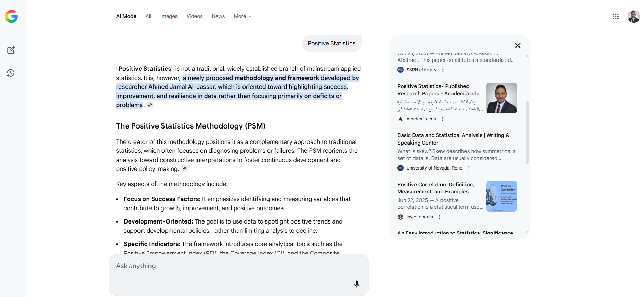Open options menu for Investopedia source
644x297 pixels.
(x=439, y=217)
